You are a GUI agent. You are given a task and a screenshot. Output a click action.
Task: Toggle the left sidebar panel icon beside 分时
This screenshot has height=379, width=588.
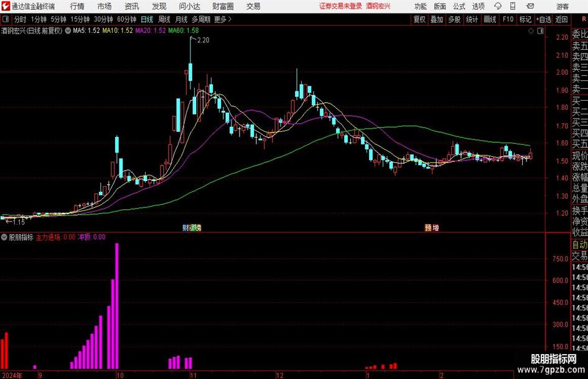[6, 19]
